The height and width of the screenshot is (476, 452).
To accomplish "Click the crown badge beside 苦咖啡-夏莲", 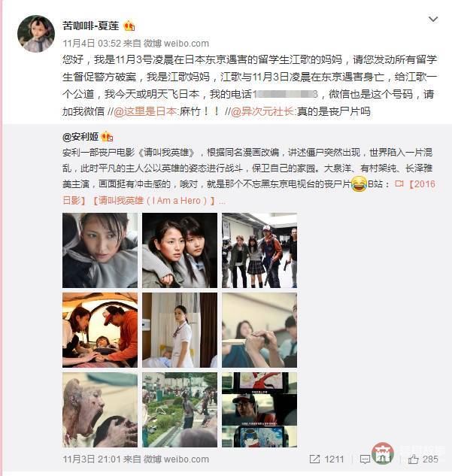I will (x=129, y=26).
